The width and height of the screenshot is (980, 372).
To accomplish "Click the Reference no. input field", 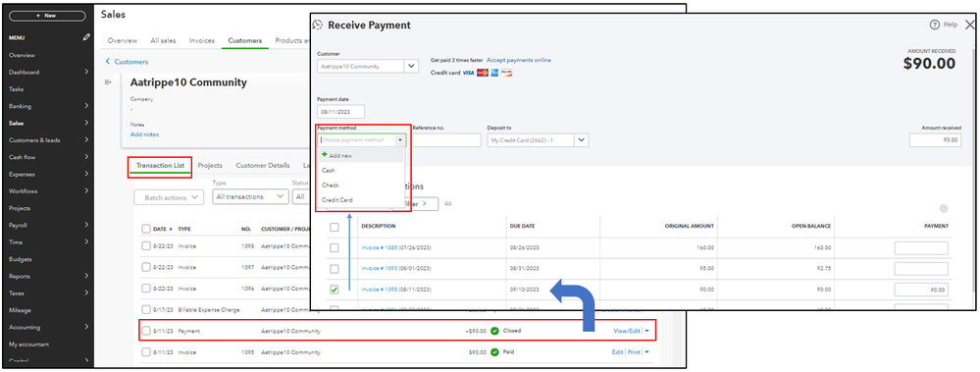I will click(447, 140).
